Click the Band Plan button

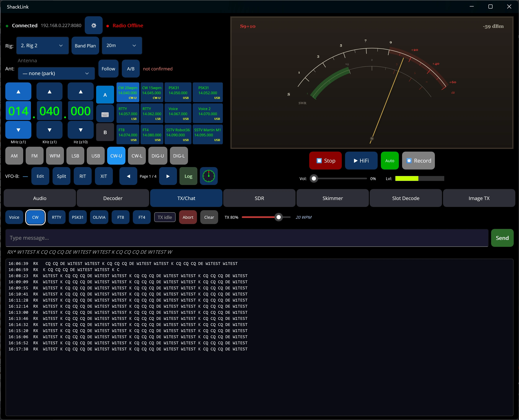coord(85,46)
